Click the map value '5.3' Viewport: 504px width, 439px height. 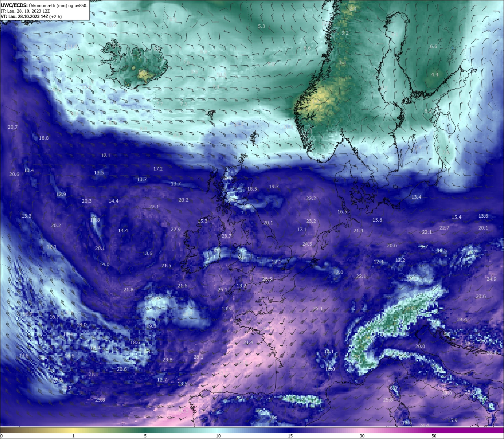[x=261, y=26]
